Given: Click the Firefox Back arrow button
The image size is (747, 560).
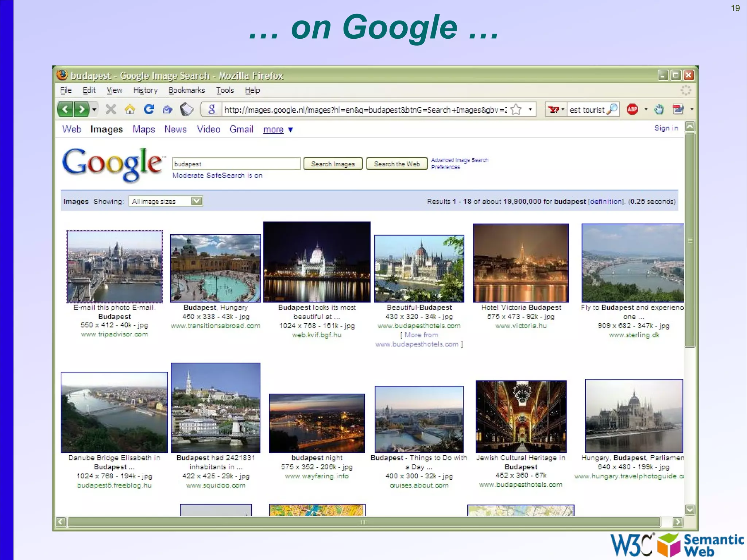Looking at the screenshot, I should [65, 109].
